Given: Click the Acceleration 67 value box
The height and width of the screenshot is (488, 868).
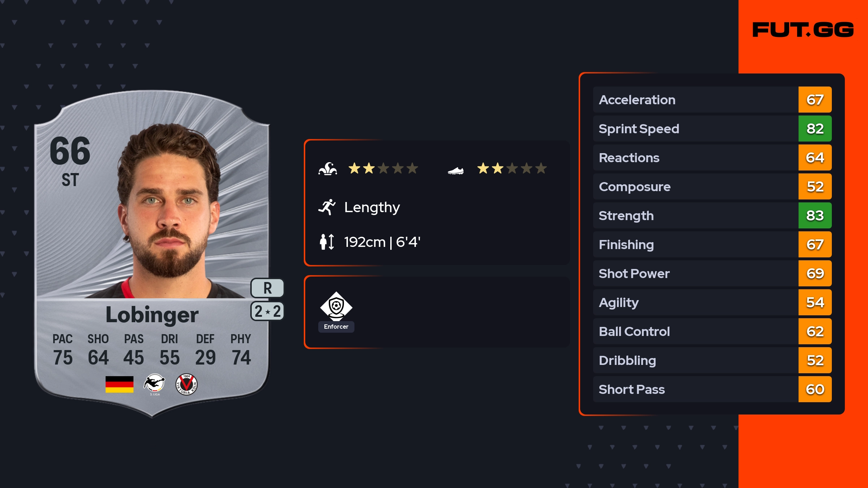Looking at the screenshot, I should coord(815,100).
